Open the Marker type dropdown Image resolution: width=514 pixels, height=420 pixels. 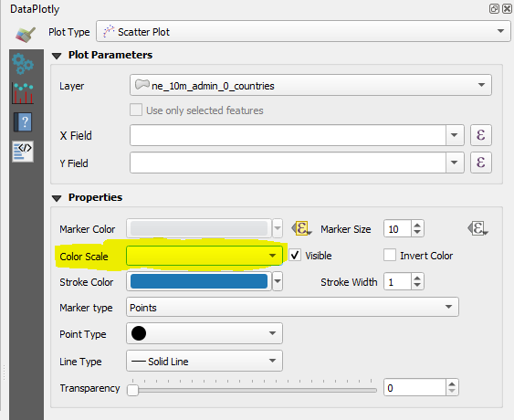292,307
